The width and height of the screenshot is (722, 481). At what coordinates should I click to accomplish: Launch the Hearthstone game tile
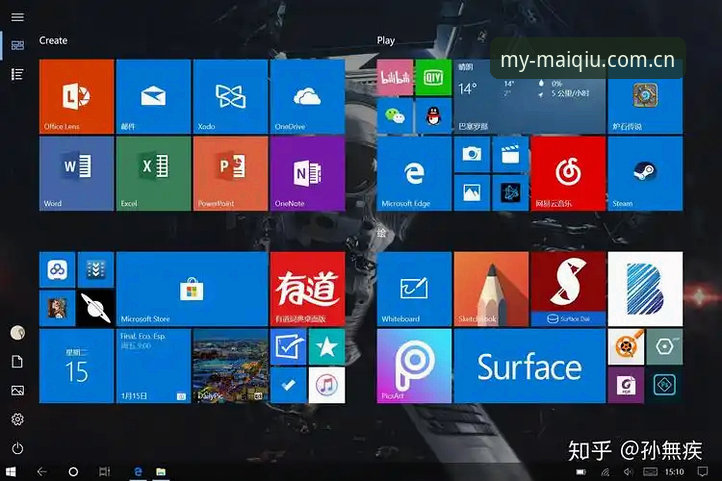point(645,96)
